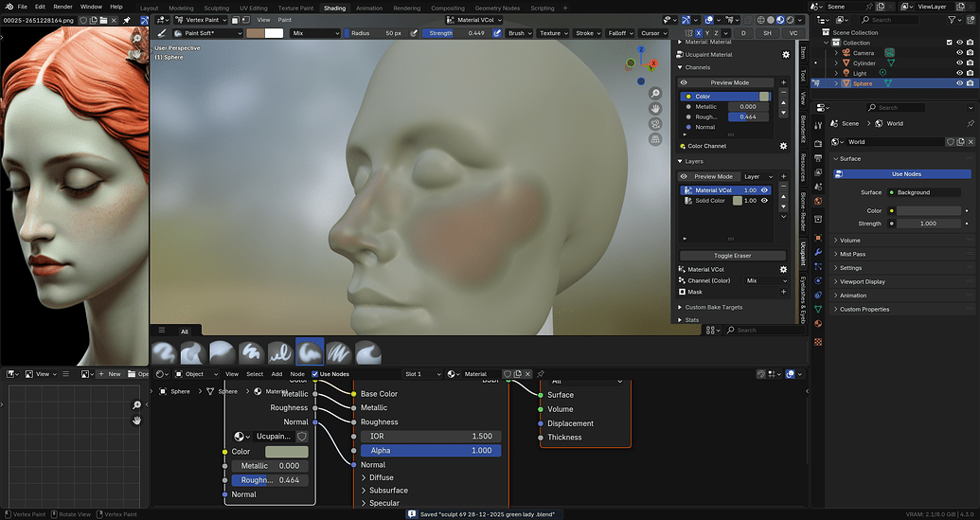This screenshot has height=520, width=980.
Task: Open the Output properties tab
Action: coord(818,158)
